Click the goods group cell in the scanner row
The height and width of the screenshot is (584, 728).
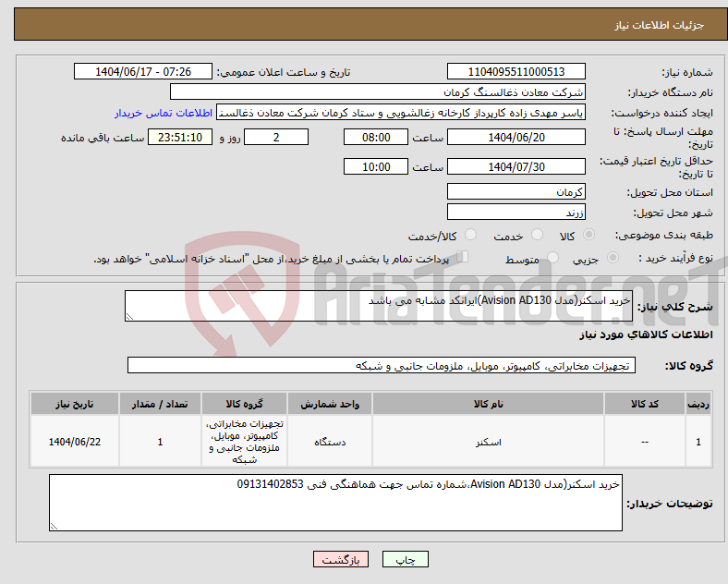[x=244, y=442]
